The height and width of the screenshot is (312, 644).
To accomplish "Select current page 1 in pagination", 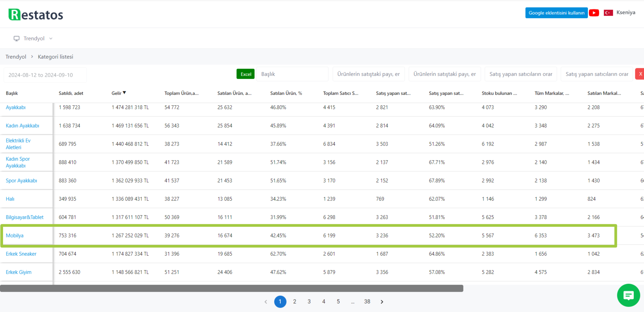I will coord(280,301).
